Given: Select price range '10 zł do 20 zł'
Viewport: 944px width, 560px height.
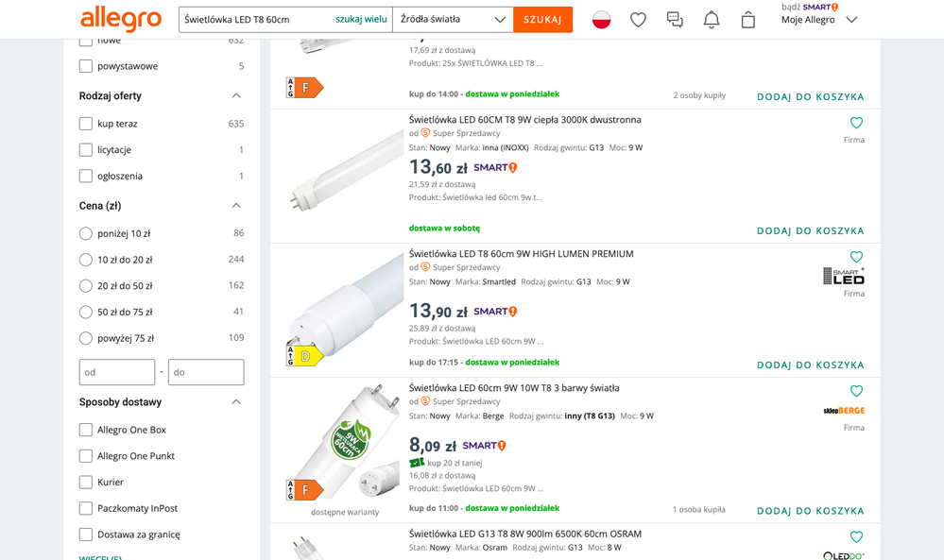Looking at the screenshot, I should point(86,260).
